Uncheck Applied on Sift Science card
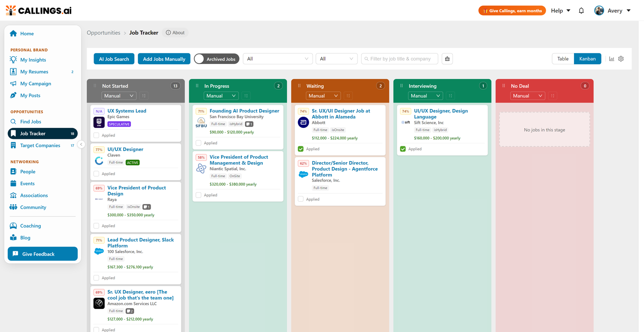 403,149
